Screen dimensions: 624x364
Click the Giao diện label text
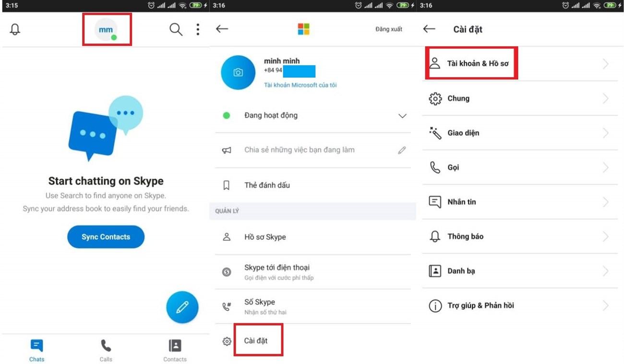463,133
